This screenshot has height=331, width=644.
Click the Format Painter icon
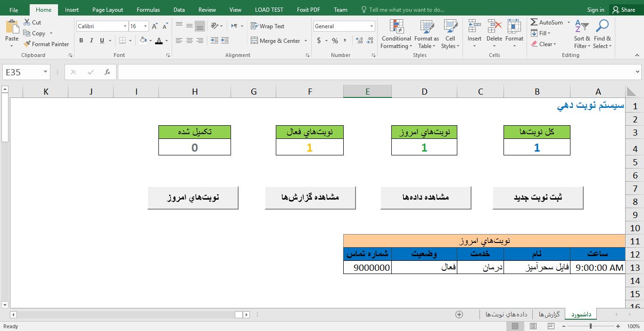coord(27,44)
